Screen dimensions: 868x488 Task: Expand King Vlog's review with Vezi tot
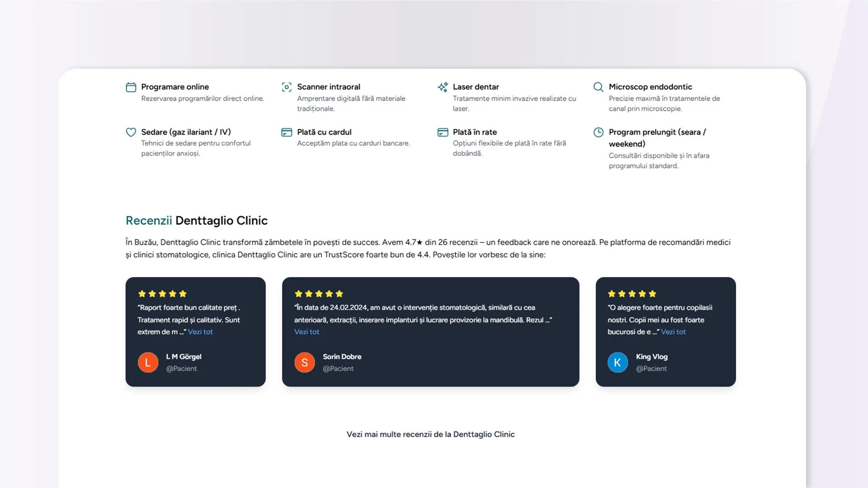673,332
